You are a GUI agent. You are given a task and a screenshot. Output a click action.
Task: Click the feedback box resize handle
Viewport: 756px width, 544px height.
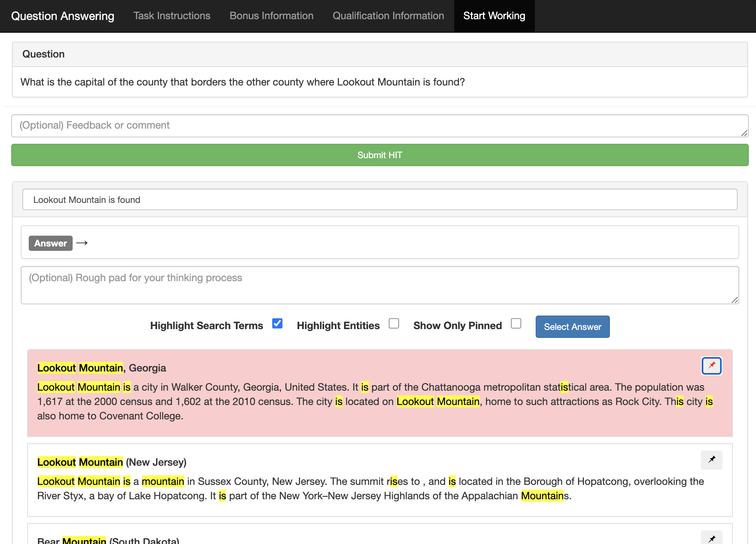coord(744,133)
